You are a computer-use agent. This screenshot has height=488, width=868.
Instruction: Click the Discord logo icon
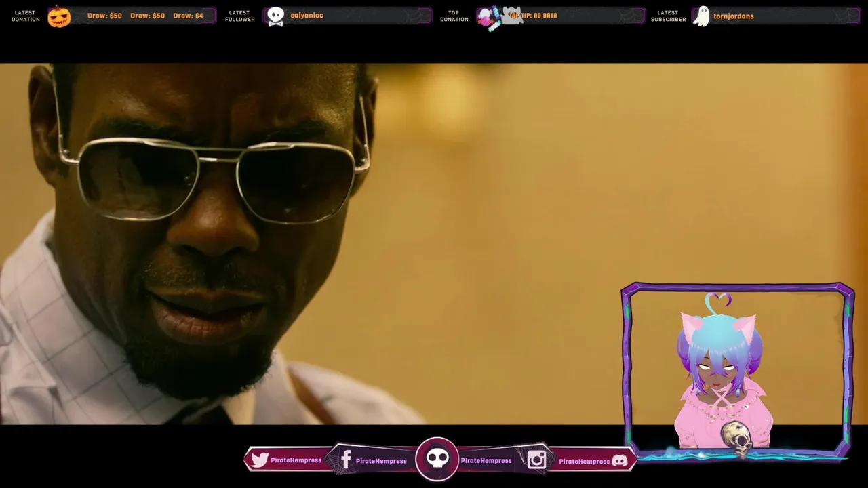(620, 461)
